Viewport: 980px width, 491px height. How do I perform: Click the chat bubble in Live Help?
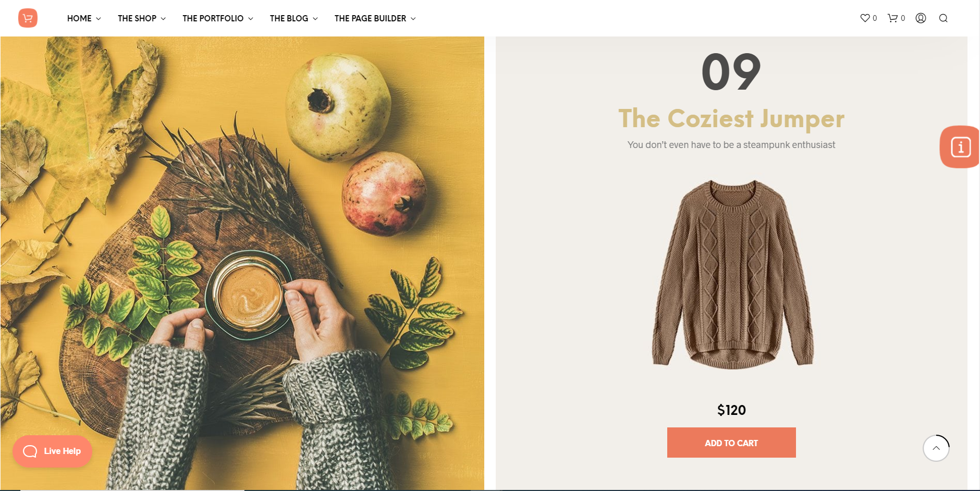(30, 451)
